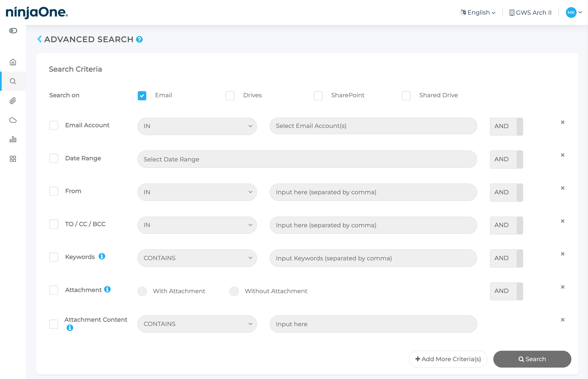Open the Home sidebar icon

[13, 62]
